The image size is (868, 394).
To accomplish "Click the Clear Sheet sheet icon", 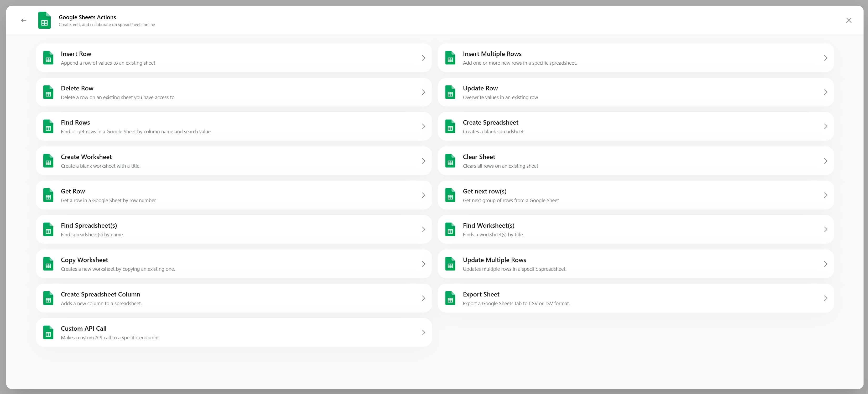I will pyautogui.click(x=450, y=161).
